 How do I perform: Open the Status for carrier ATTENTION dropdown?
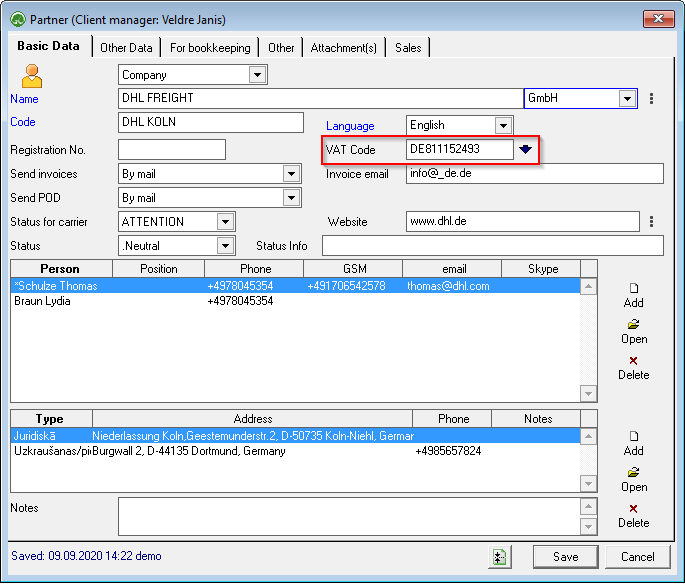coord(225,222)
